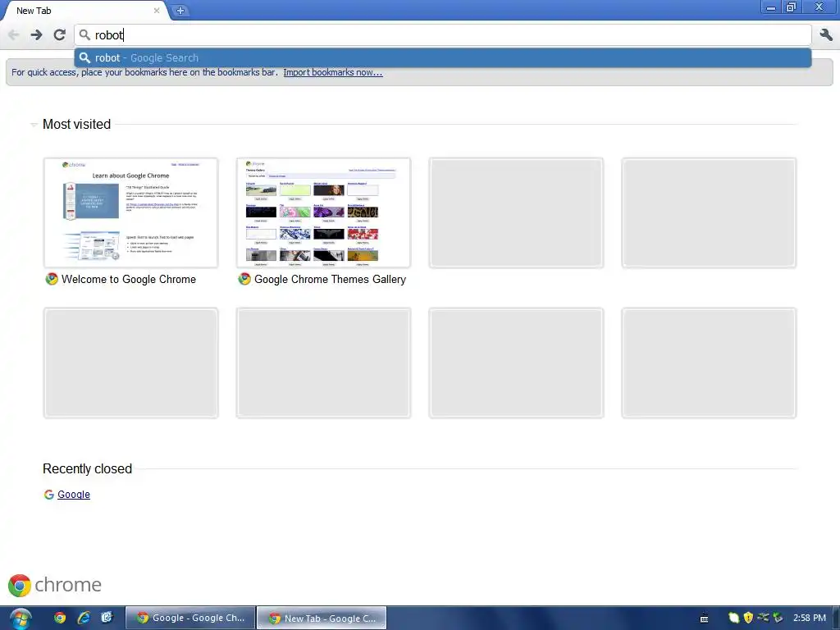840x630 pixels.
Task: Collapse the Most visited section
Action: [x=34, y=125]
